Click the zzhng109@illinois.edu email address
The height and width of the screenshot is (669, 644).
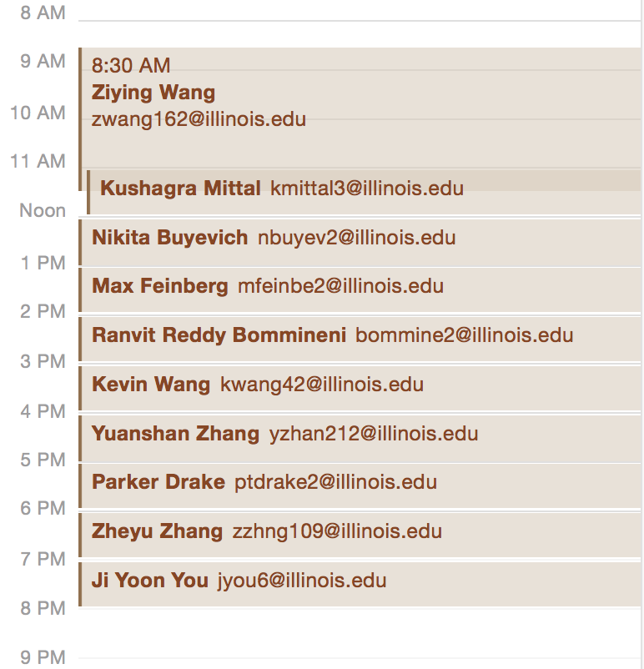coord(337,531)
